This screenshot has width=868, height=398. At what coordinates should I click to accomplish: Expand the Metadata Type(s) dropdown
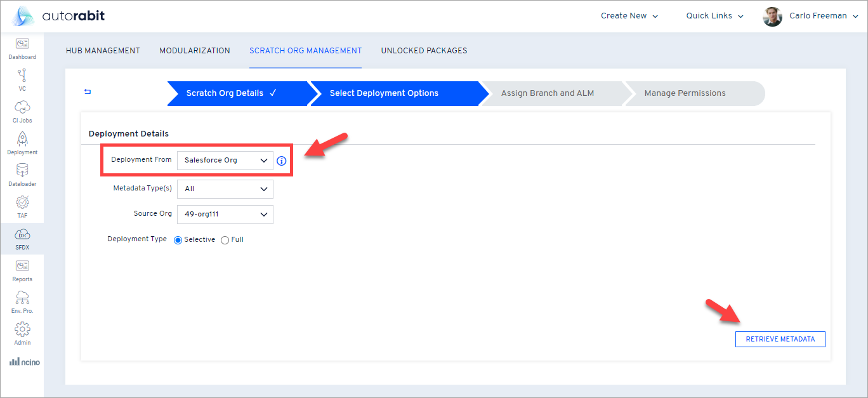225,189
